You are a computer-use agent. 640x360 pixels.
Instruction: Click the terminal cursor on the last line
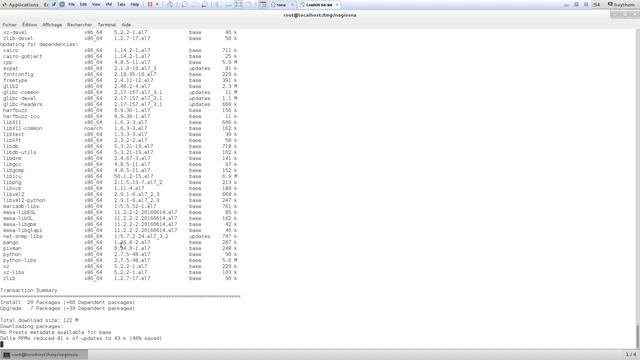(x=2, y=344)
